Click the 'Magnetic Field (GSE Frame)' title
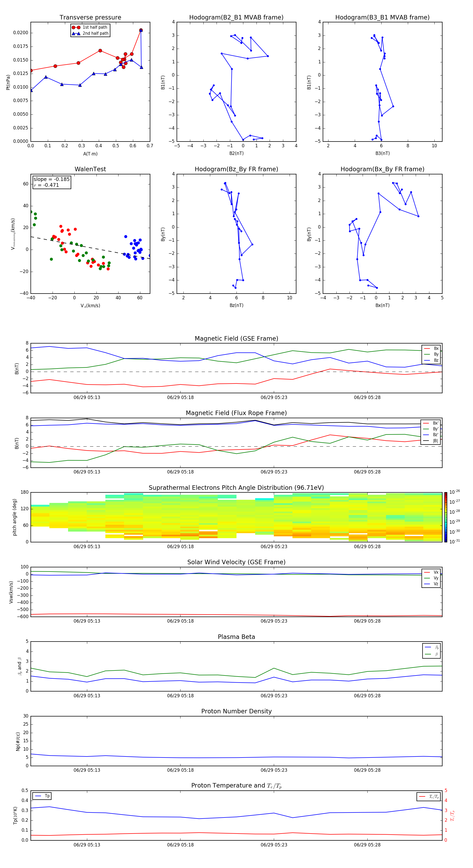 [236, 339]
